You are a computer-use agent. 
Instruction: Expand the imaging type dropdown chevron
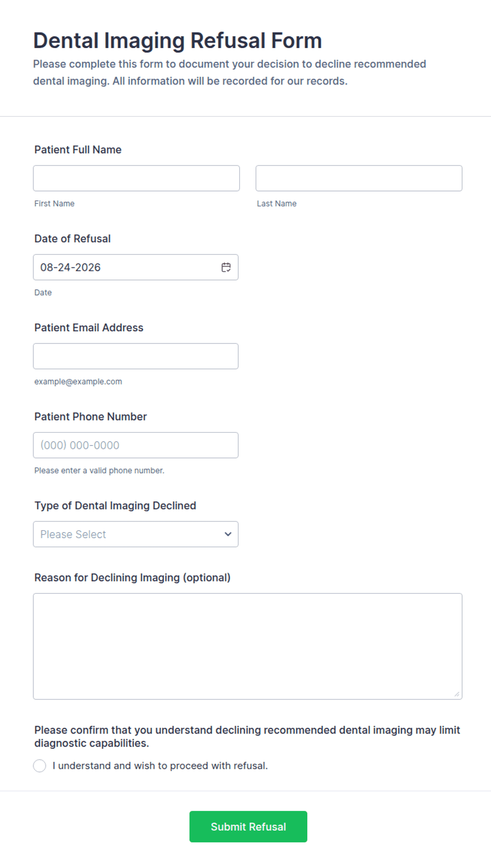228,534
